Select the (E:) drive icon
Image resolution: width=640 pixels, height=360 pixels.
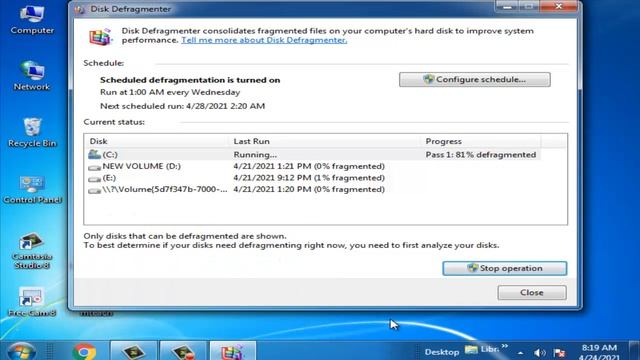click(x=94, y=178)
